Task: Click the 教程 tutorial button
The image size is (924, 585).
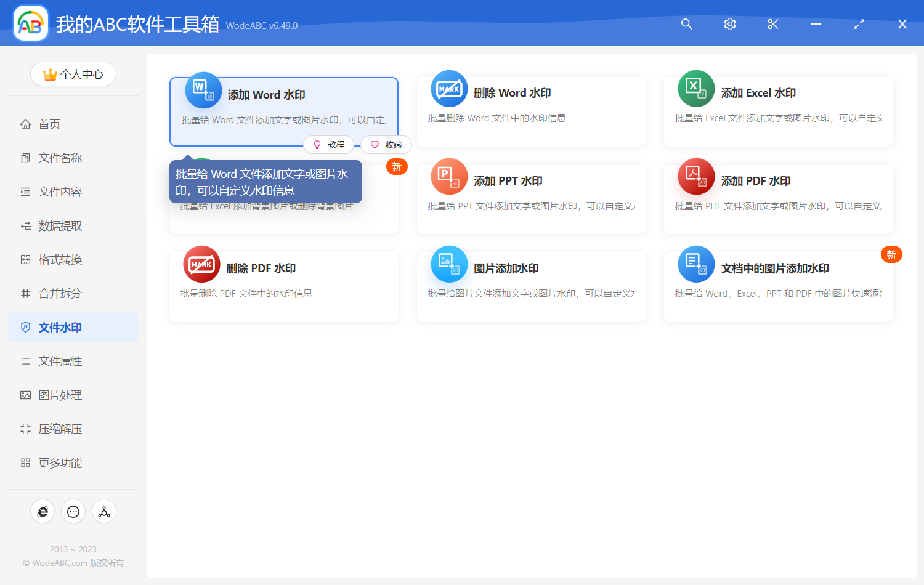Action: click(x=329, y=144)
